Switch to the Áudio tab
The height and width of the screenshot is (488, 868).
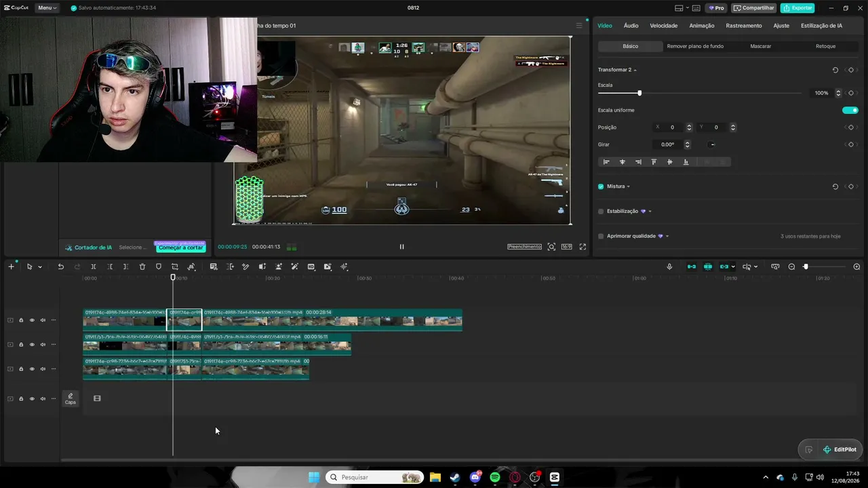(x=631, y=26)
